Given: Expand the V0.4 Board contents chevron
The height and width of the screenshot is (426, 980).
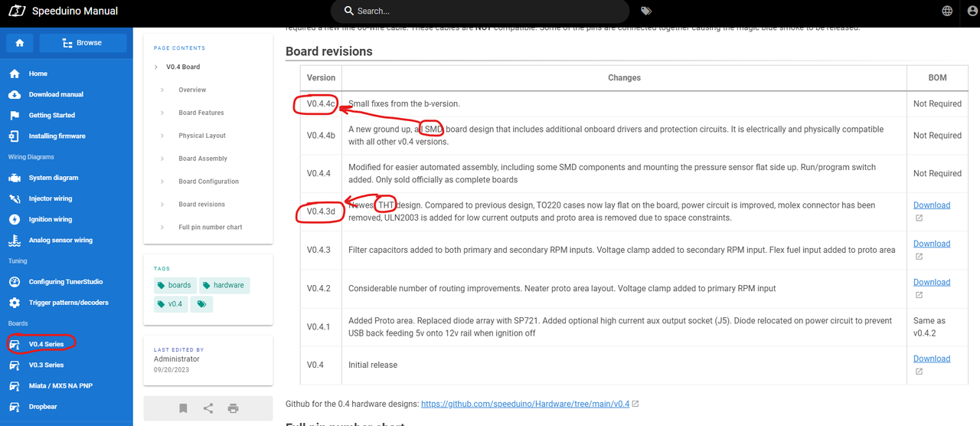Looking at the screenshot, I should pos(156,67).
